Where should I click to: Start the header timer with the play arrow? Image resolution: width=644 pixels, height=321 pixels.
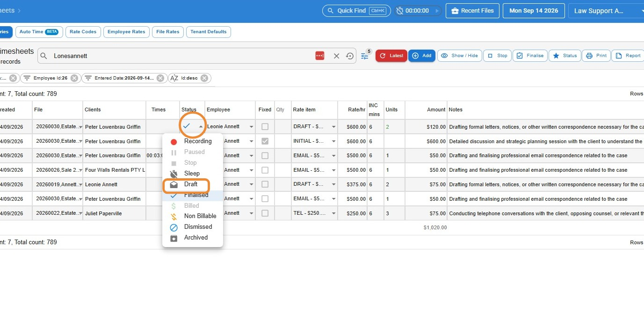[437, 11]
